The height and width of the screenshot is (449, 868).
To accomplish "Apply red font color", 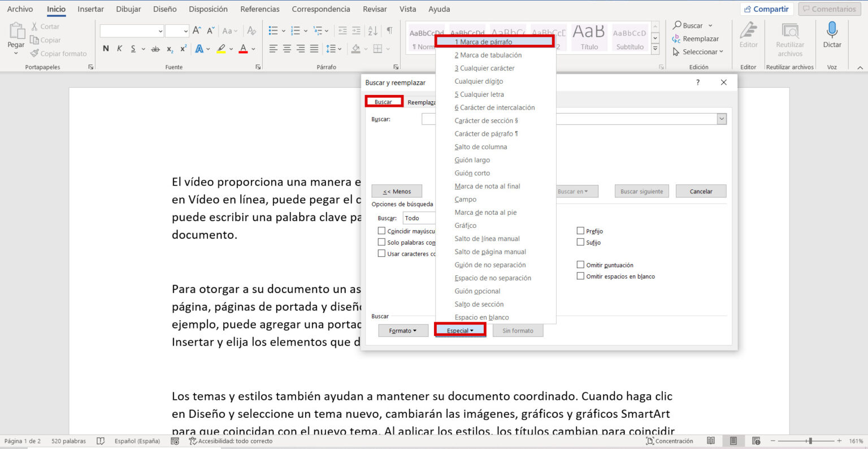I will (243, 49).
